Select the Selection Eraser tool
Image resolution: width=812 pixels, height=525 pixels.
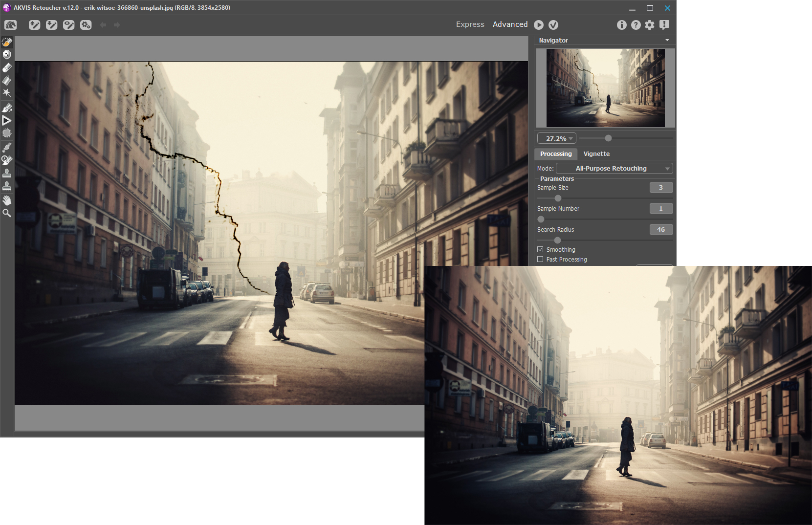click(x=7, y=67)
